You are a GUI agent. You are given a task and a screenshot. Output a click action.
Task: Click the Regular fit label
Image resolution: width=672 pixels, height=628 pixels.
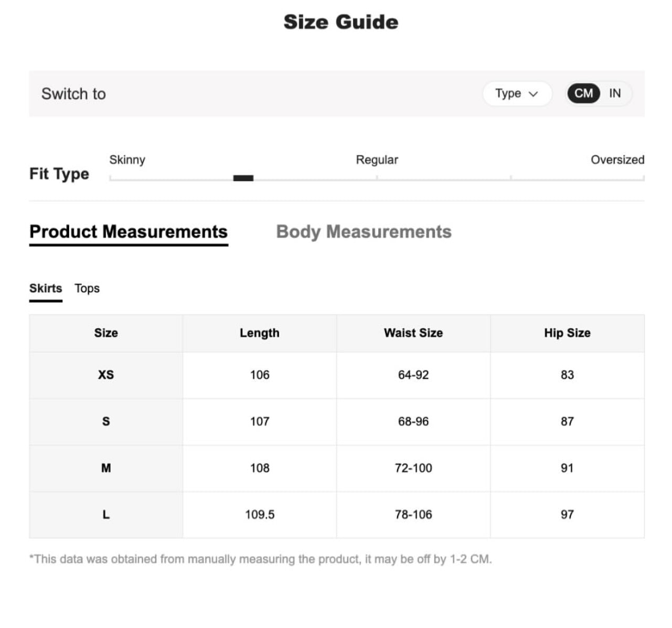click(377, 160)
